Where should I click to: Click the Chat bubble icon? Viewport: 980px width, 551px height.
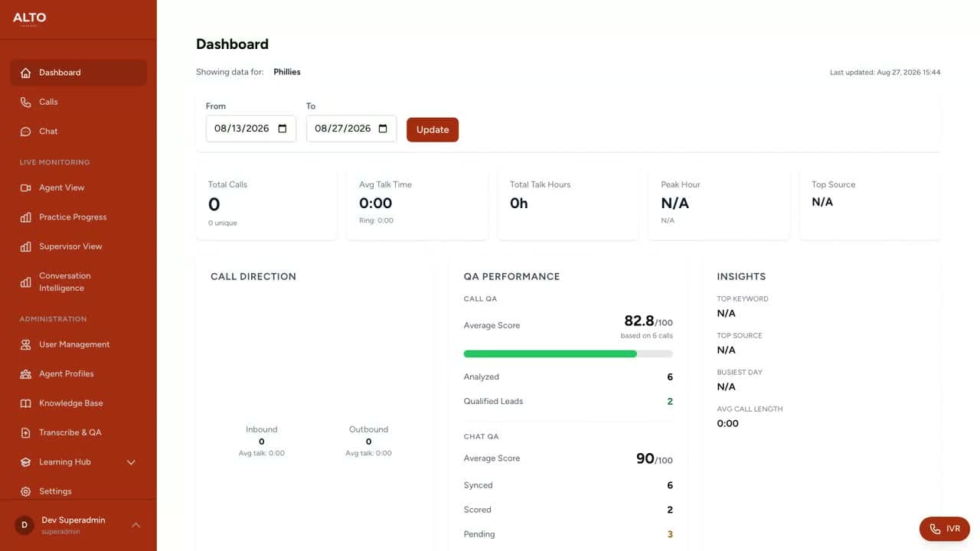click(25, 132)
